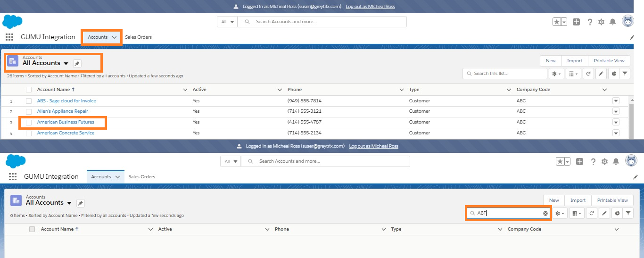644x258 pixels.
Task: Open Favorites list arrow in the 26-items view
Action: pos(564,22)
